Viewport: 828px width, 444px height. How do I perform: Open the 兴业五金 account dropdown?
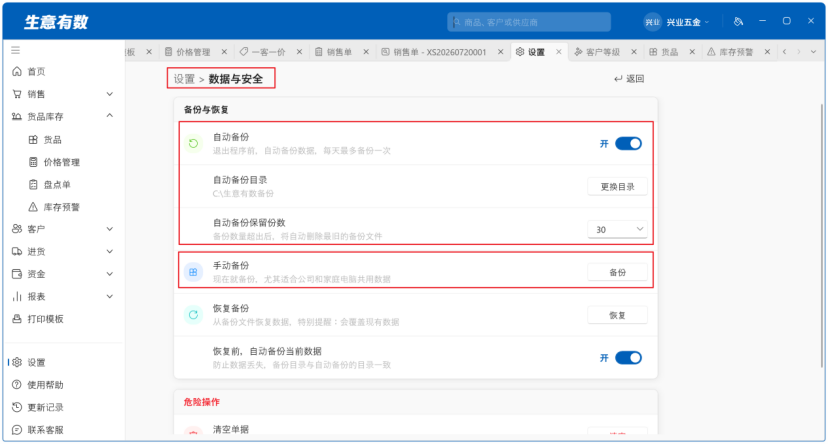[687, 22]
